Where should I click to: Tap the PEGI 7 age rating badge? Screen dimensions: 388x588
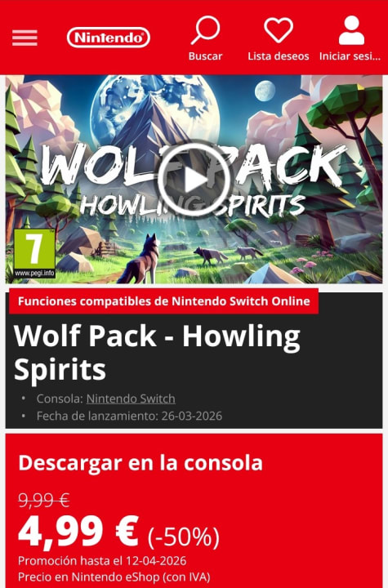(x=34, y=253)
